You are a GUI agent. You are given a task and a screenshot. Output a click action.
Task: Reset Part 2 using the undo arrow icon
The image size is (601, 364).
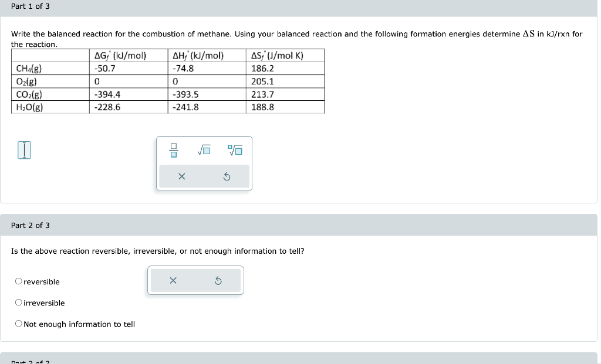218,280
